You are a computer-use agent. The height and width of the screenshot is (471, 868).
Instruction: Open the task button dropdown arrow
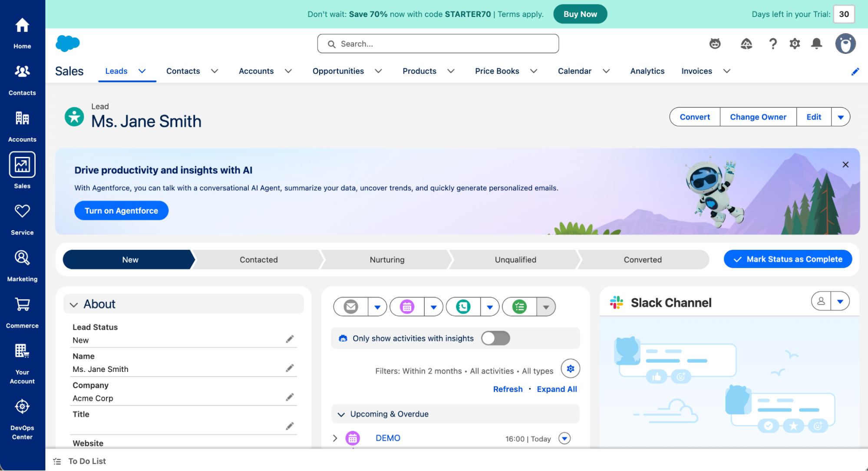546,307
